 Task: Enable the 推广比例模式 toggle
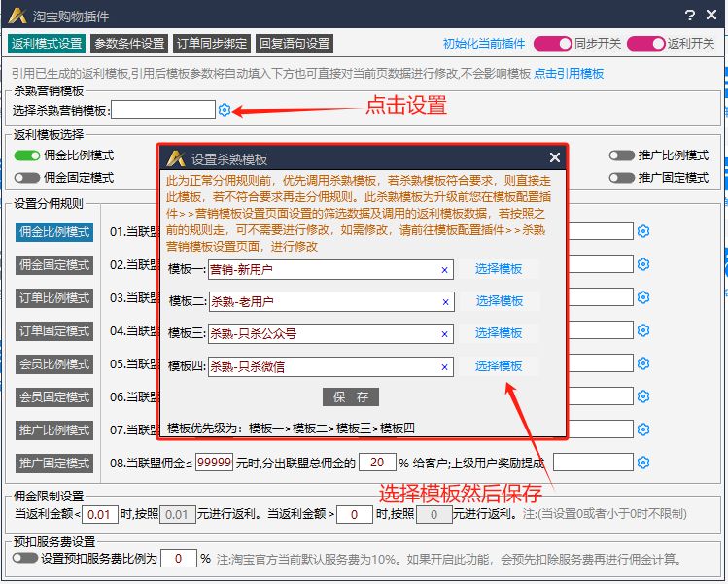(622, 155)
